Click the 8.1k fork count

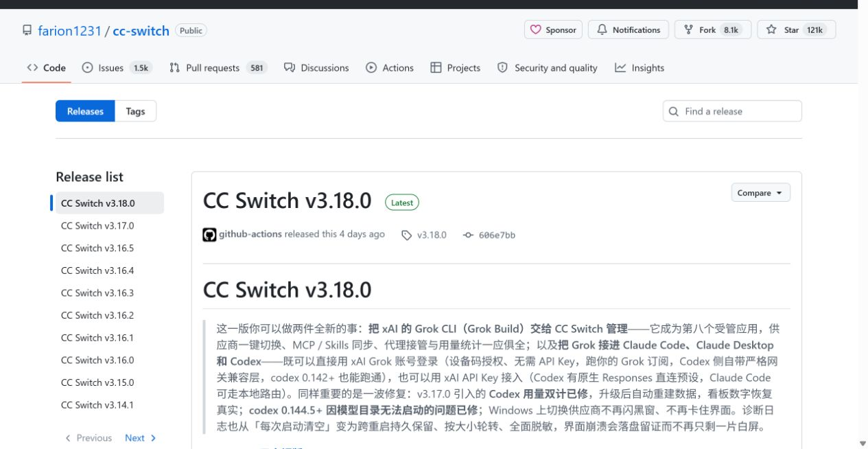pyautogui.click(x=731, y=30)
